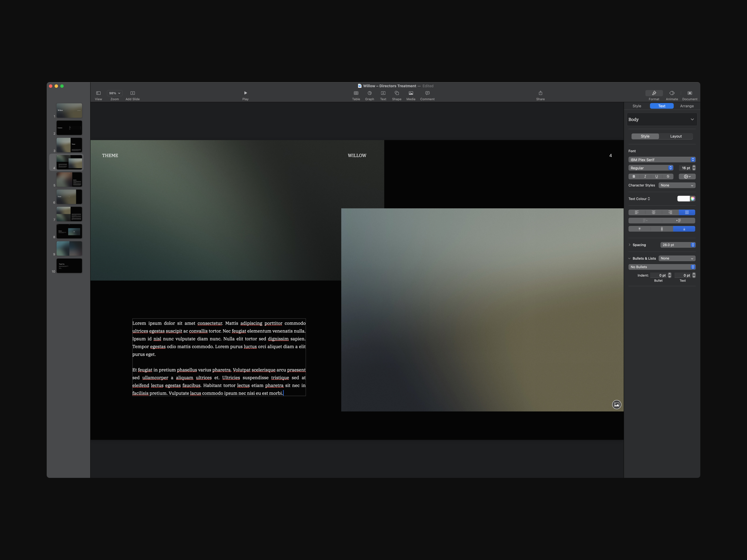
Task: Select slide 8 thumbnail
Action: click(x=69, y=231)
